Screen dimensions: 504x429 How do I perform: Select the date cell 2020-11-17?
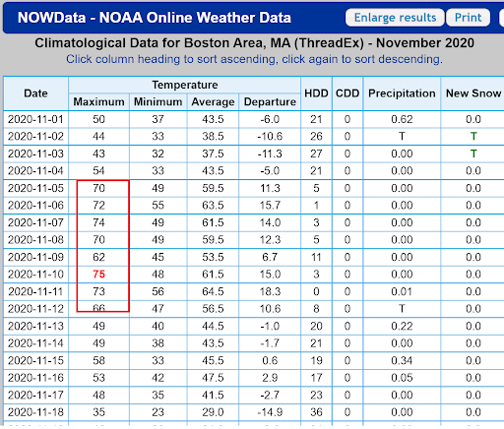[x=35, y=395]
